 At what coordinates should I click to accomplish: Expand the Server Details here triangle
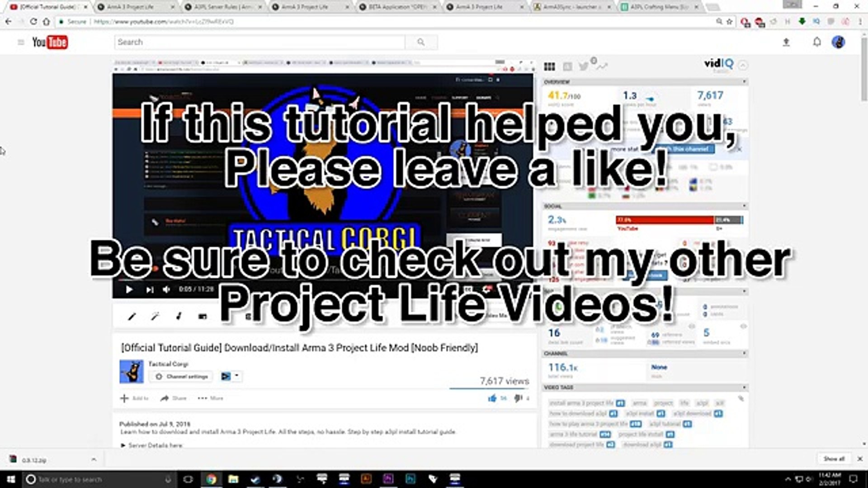point(123,446)
